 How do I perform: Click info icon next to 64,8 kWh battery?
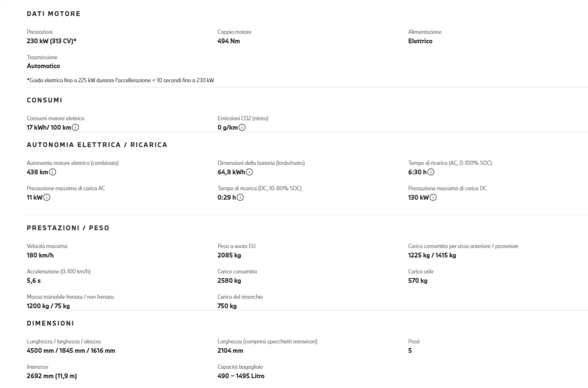click(x=249, y=172)
